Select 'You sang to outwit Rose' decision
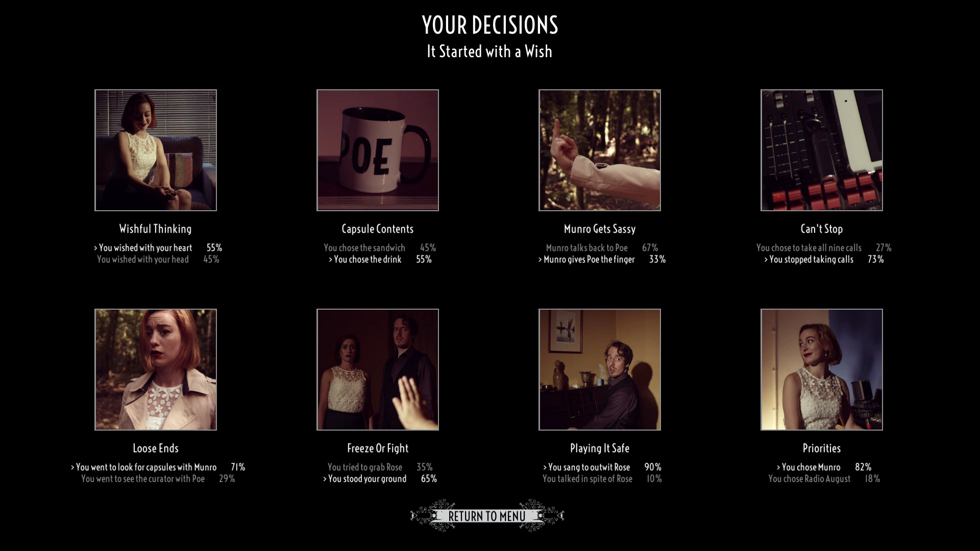980x551 pixels. 590,467
